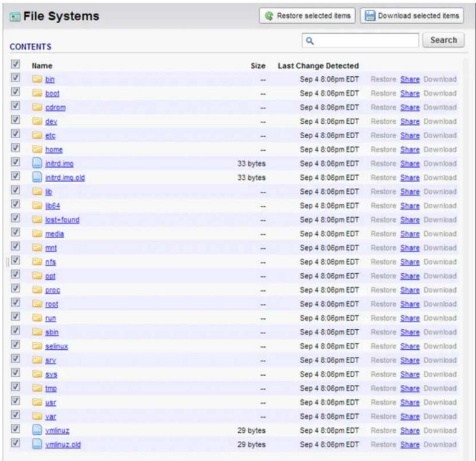Click the folder icon next to etc

[x=37, y=135]
